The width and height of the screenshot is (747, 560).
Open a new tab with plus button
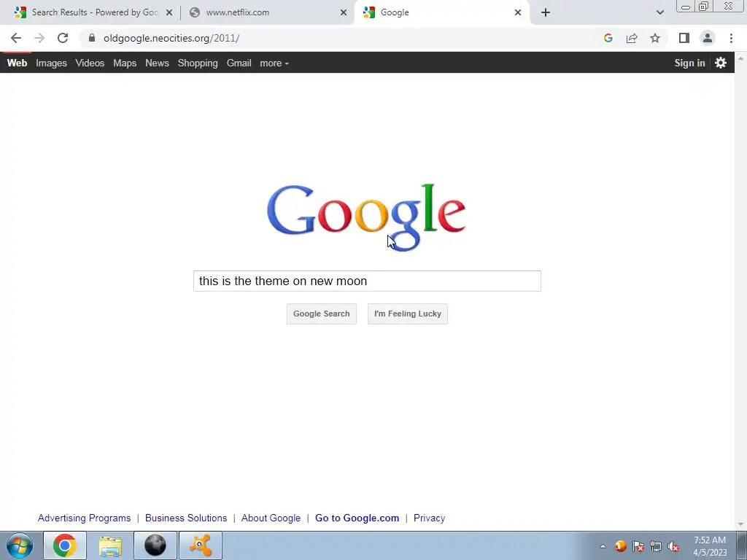(546, 12)
